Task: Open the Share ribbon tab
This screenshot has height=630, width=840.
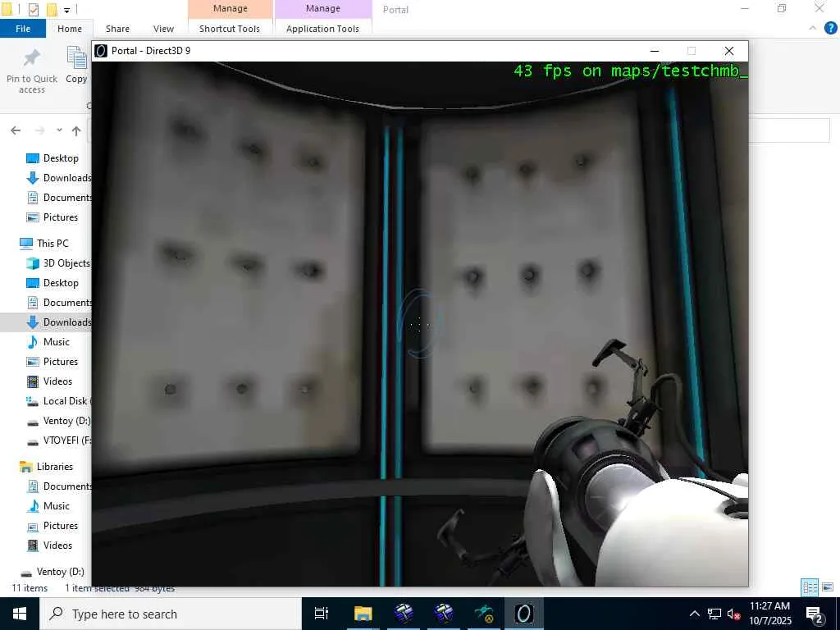Action: 117,29
